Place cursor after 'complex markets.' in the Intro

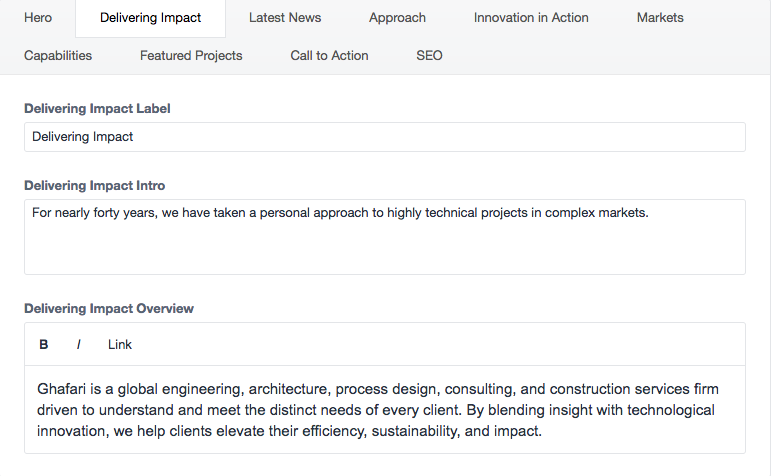tap(650, 213)
